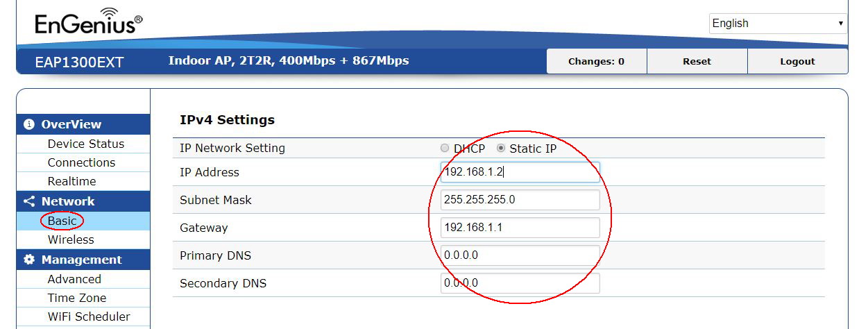This screenshot has height=329, width=868.
Task: Open Wireless settings in sidebar
Action: 71,239
